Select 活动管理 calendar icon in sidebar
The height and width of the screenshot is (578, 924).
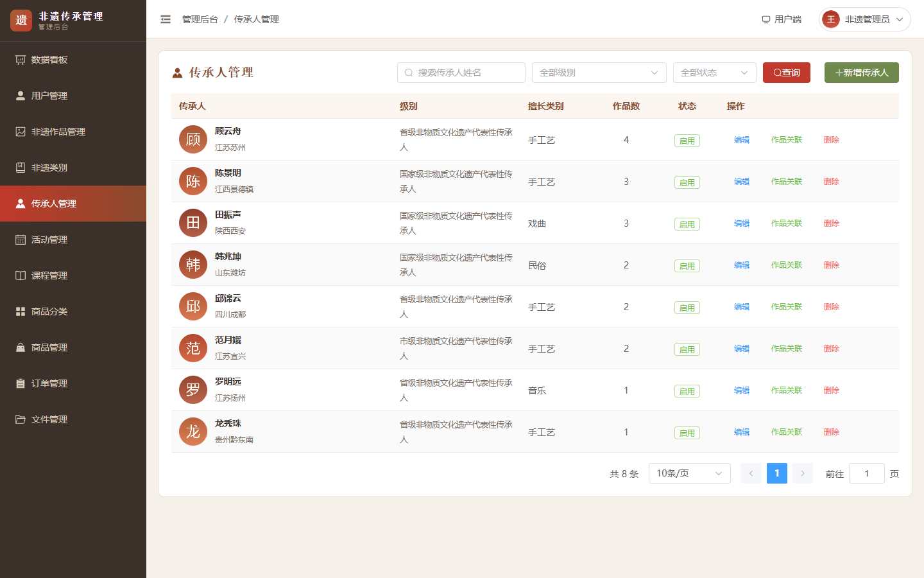pos(21,240)
